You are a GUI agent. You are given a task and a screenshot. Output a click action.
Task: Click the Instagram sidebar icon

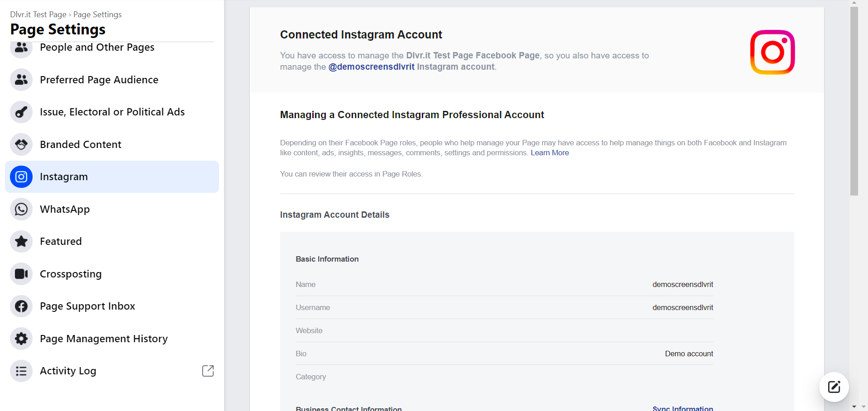[21, 177]
